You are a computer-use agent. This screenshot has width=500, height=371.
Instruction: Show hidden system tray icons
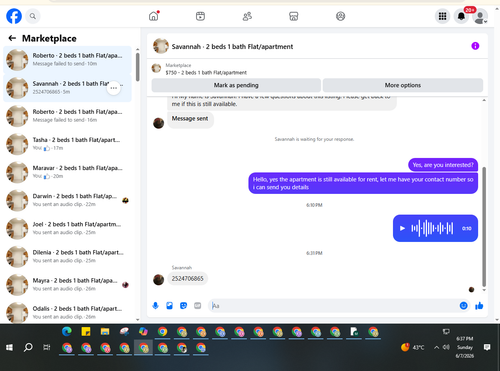click(436, 348)
